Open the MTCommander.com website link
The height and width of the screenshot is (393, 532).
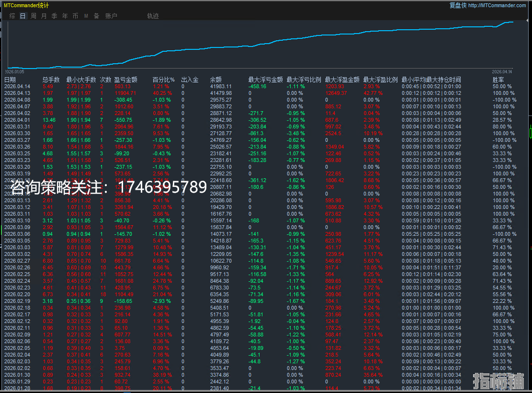pos(498,5)
